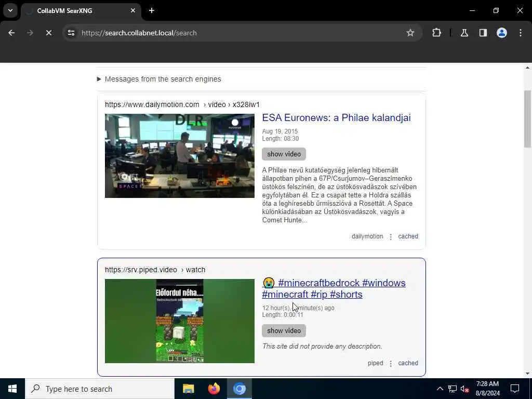Click the Chrome taskbar icon
The image size is (532, 399).
point(239,389)
